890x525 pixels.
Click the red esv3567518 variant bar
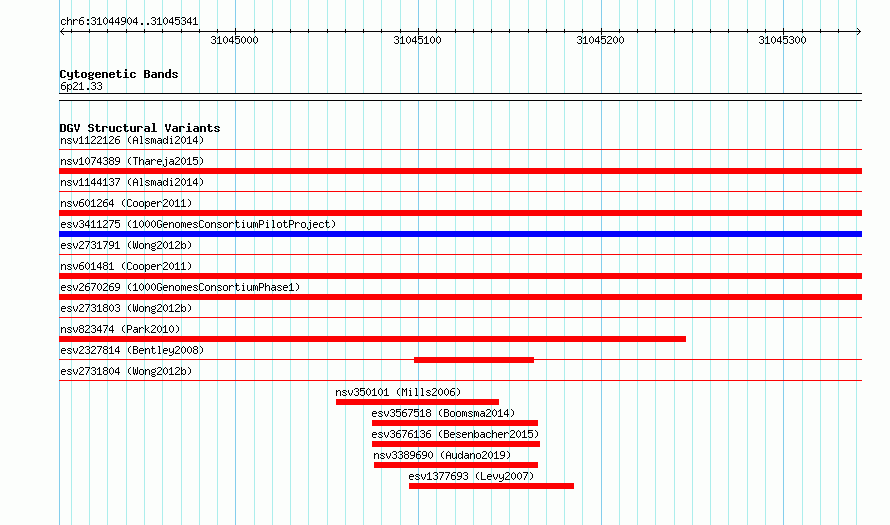coord(455,423)
